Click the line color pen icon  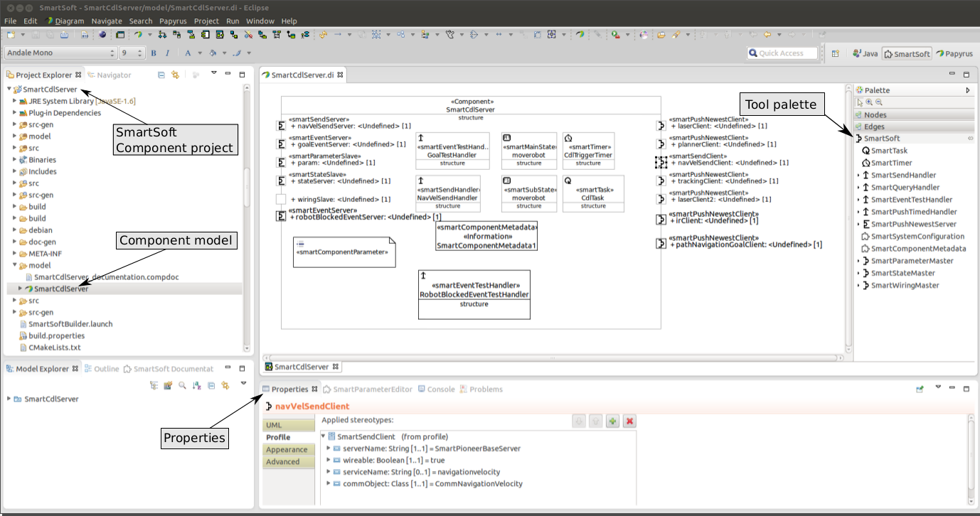click(x=237, y=53)
